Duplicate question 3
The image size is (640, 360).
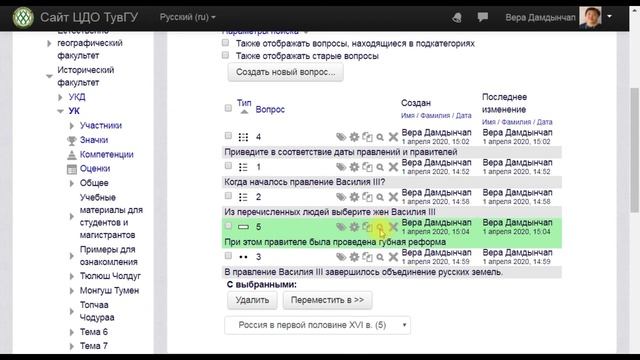coord(367,257)
